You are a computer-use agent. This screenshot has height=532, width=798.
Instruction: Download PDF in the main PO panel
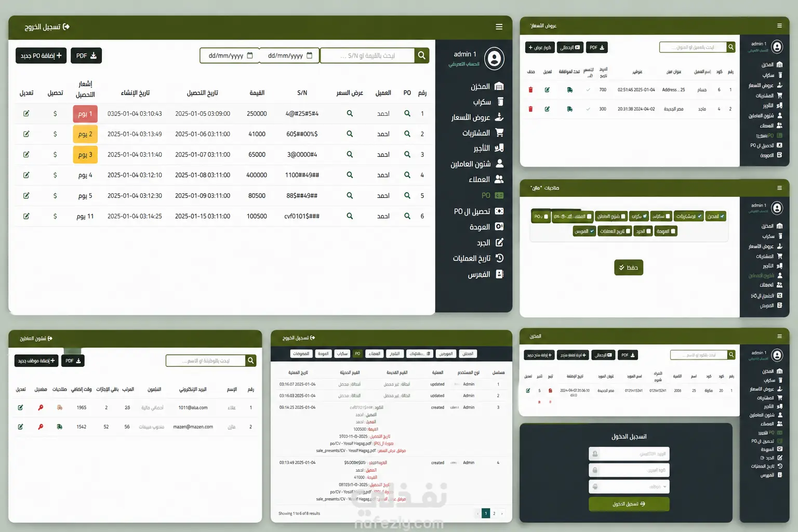[86, 56]
